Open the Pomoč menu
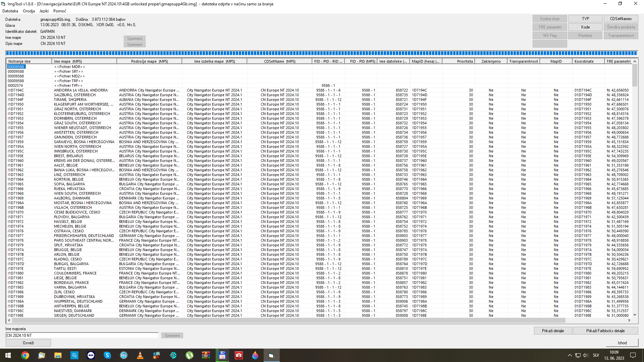The width and height of the screenshot is (644, 362). [x=60, y=11]
